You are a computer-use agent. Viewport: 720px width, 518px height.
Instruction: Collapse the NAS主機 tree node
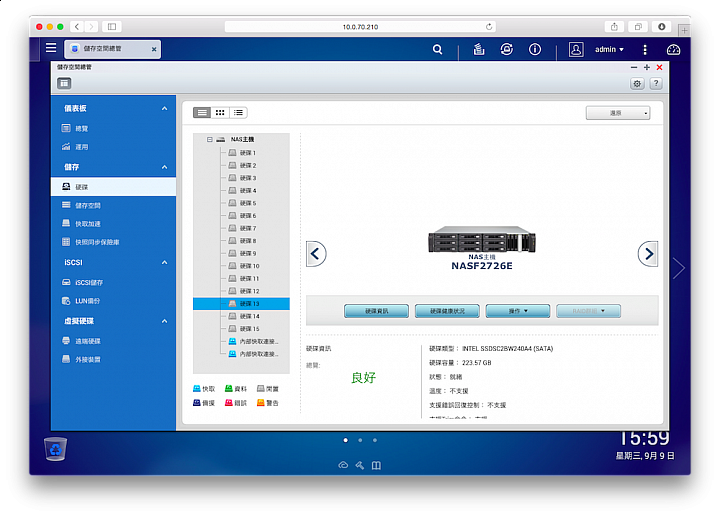(x=209, y=139)
